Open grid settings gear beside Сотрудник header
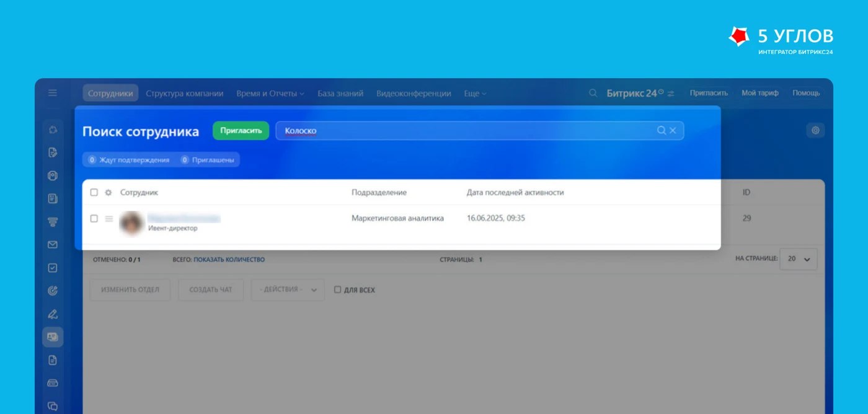Screen dimensions: 868x414 (x=108, y=193)
